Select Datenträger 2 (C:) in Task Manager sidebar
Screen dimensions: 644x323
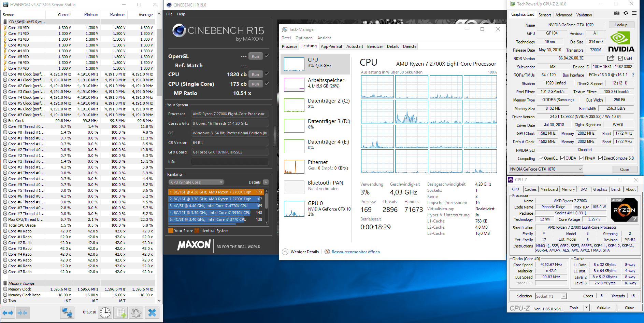[x=315, y=105]
